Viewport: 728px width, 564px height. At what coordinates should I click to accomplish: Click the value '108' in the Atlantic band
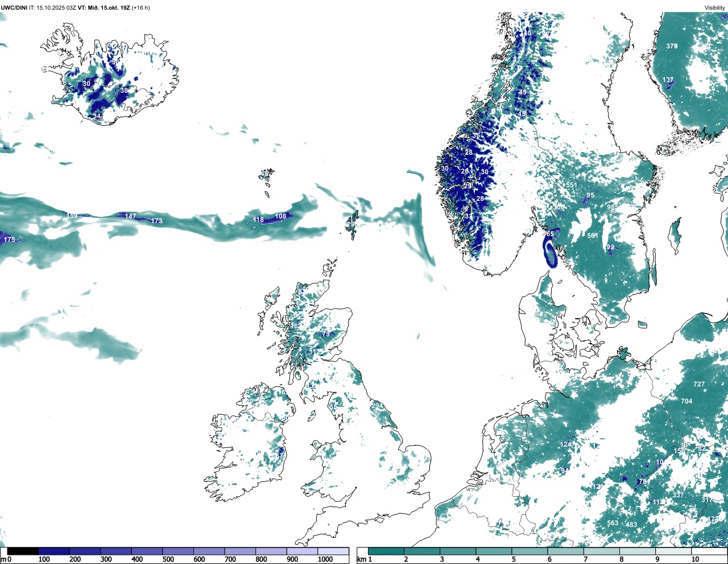tap(280, 216)
